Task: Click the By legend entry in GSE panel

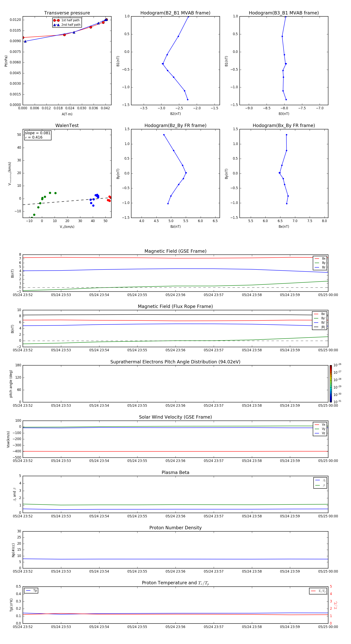Action: (320, 263)
